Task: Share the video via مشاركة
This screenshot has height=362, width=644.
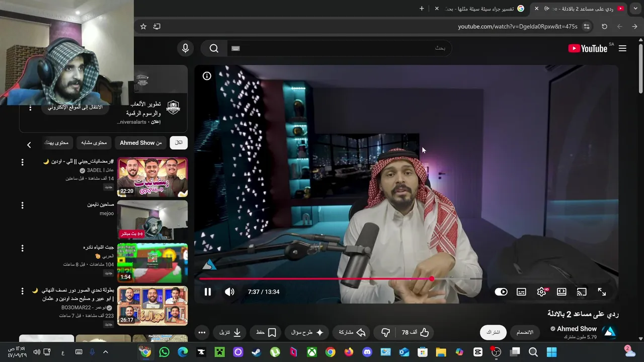Action: click(352, 332)
